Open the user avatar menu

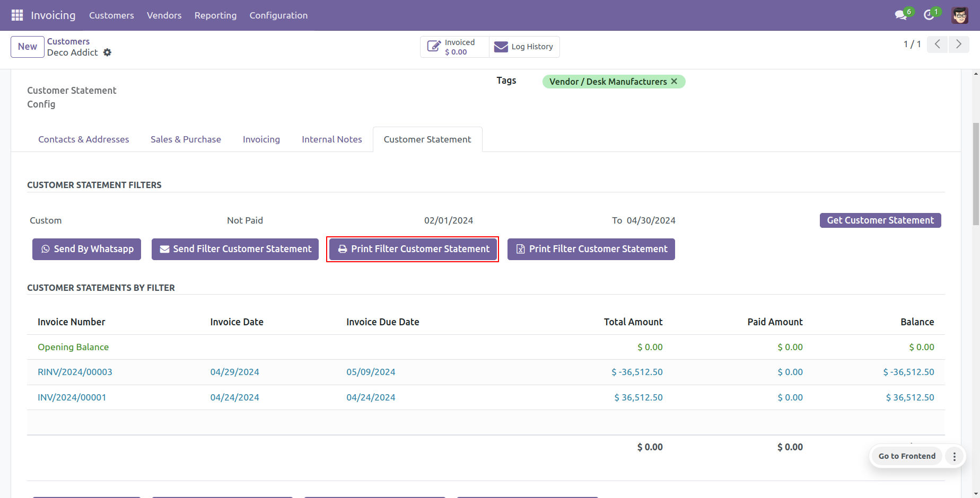click(960, 15)
